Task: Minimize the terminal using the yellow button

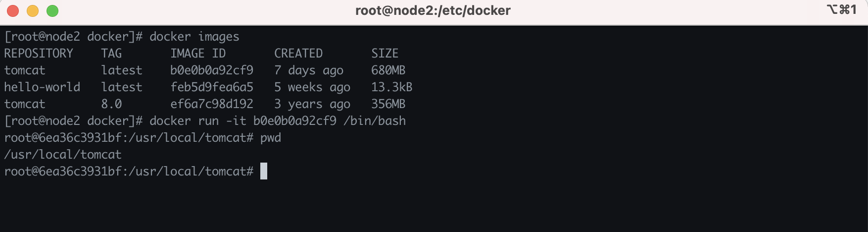Action: (33, 10)
